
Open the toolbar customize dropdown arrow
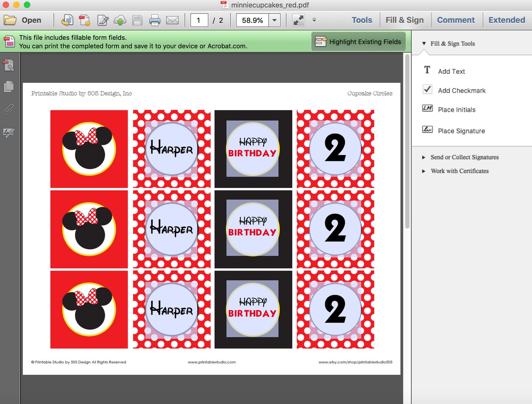314,20
